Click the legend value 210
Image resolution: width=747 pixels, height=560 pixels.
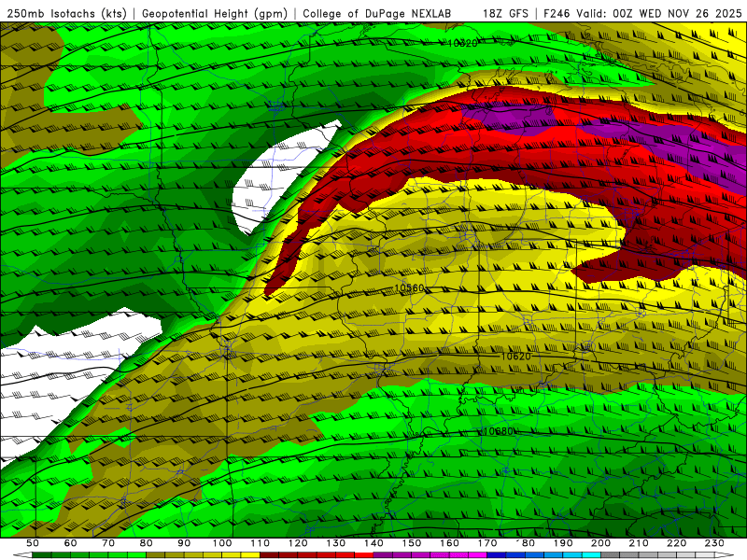[x=639, y=543]
